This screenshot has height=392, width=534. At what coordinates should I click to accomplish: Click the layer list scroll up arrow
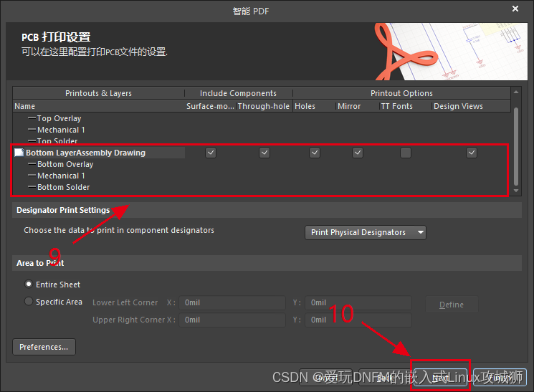pos(516,92)
